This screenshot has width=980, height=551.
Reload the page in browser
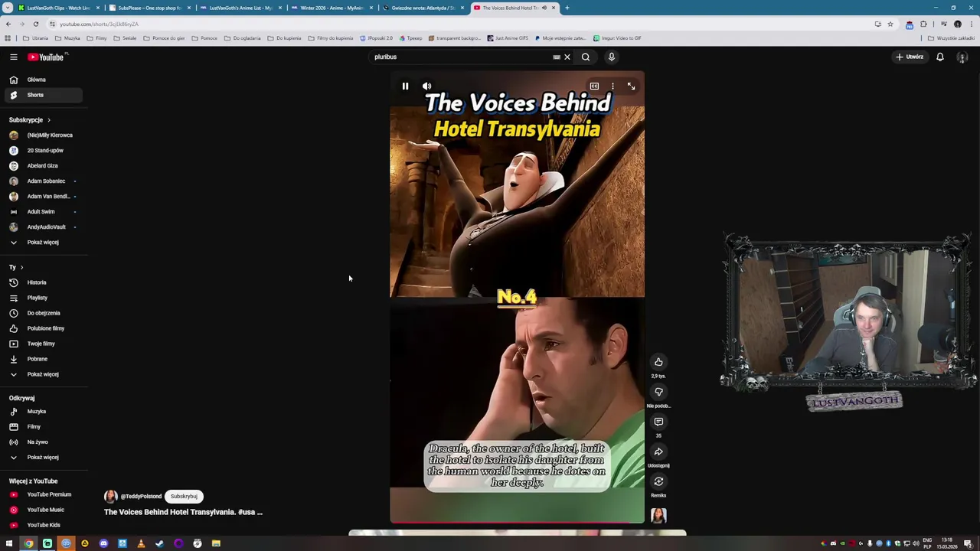[35, 24]
